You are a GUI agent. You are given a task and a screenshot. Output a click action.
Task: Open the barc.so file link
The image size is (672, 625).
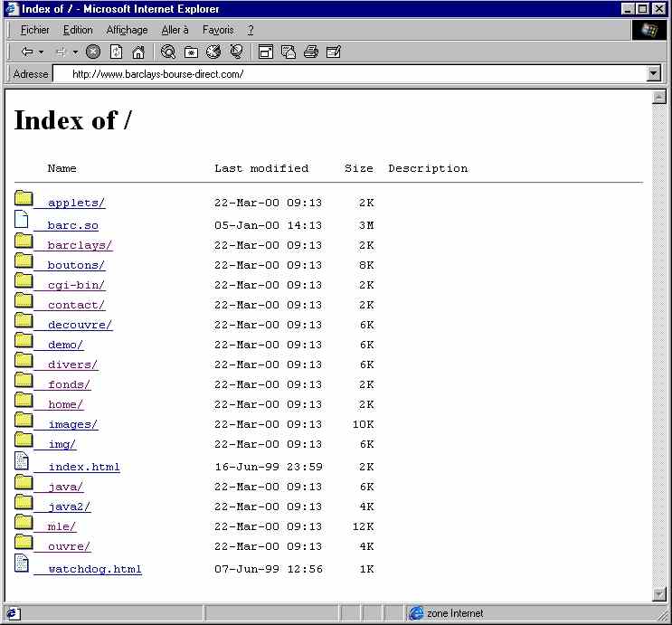pos(73,225)
